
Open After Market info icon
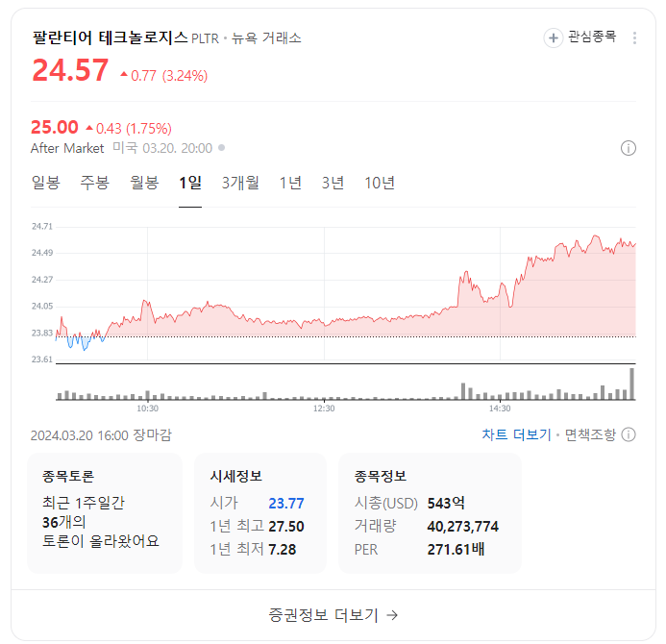click(x=629, y=148)
